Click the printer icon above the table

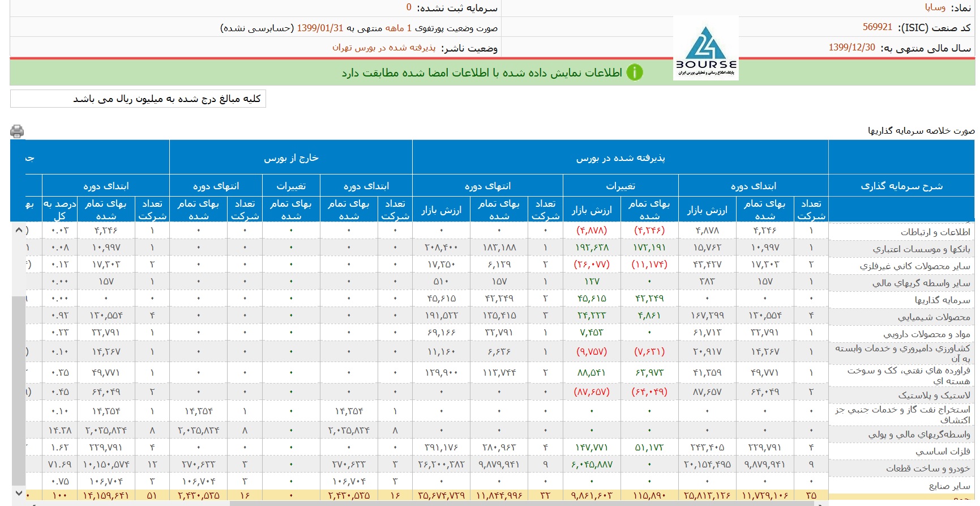[17, 131]
